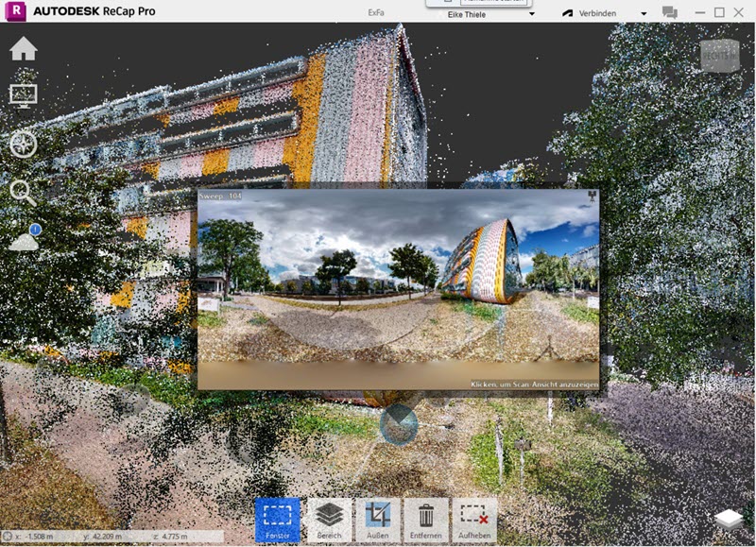Open the chat feedback icon
Viewport: 756px width, 547px height.
(670, 13)
